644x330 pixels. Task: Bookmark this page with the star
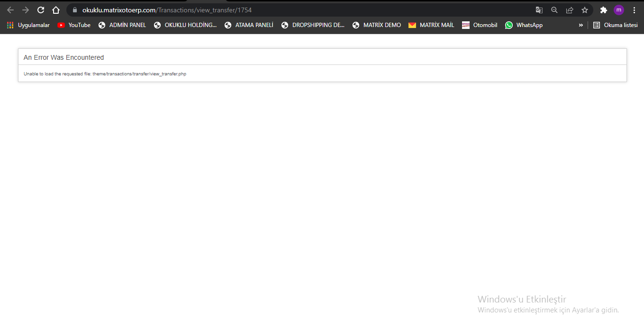tap(585, 10)
